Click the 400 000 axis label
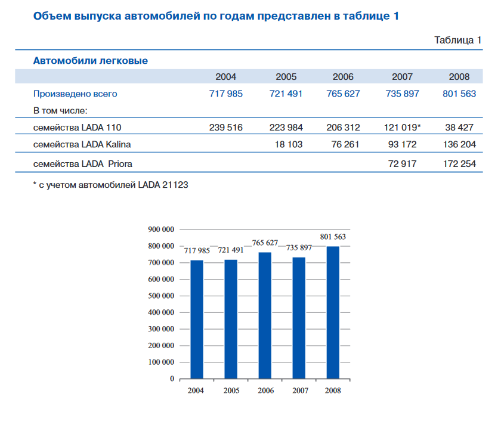504x428 pixels. tap(160, 312)
